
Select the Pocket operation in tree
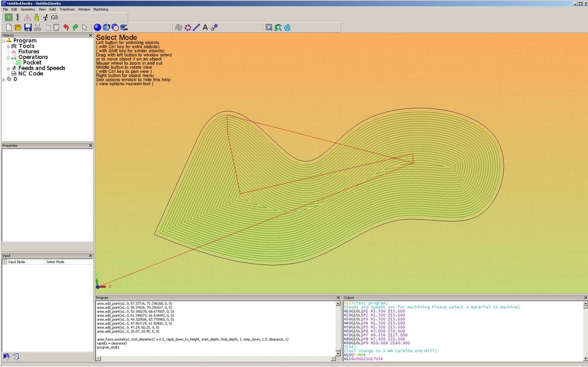32,63
